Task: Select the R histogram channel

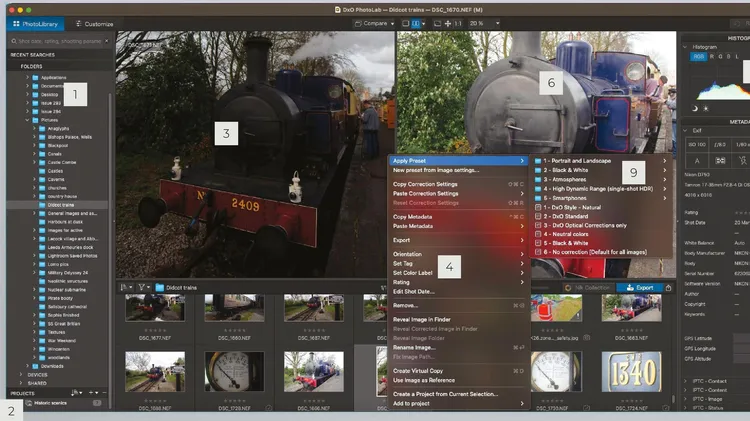Action: click(712, 56)
